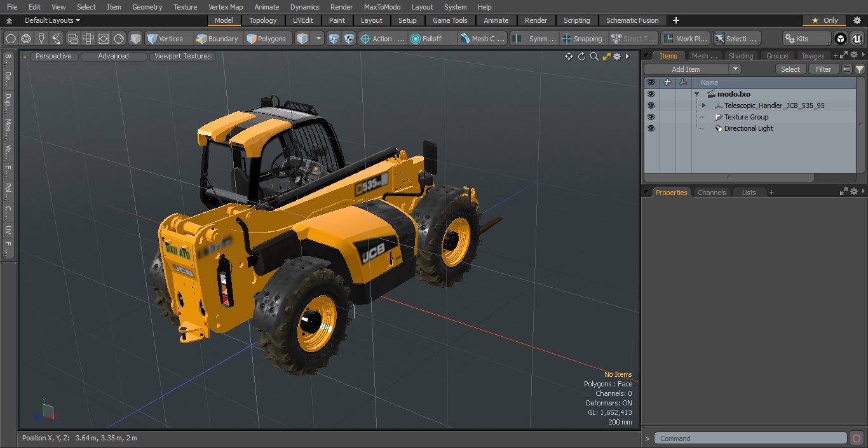Open the Geometry menu
The image size is (868, 448).
[147, 7]
